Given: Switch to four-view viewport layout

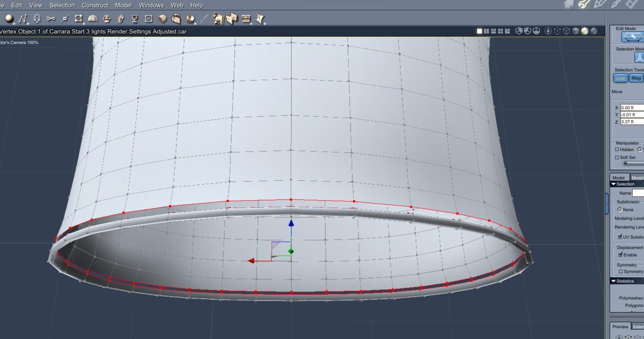Looking at the screenshot, I should [x=500, y=31].
